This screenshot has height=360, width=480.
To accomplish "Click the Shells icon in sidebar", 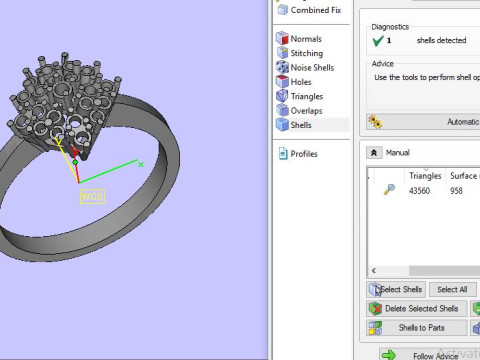I will [282, 125].
